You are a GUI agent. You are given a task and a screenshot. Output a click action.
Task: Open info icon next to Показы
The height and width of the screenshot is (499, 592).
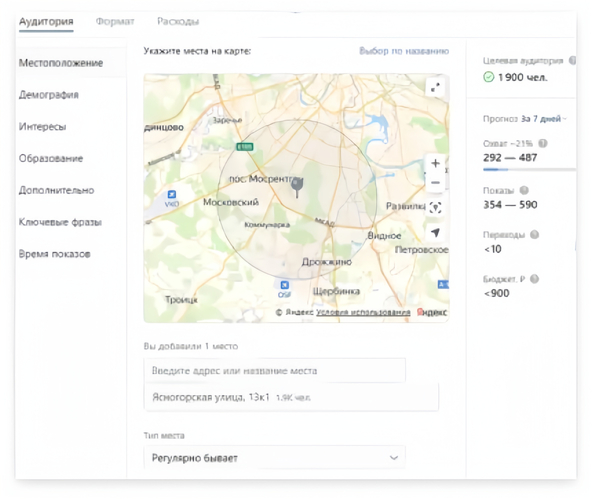[524, 190]
